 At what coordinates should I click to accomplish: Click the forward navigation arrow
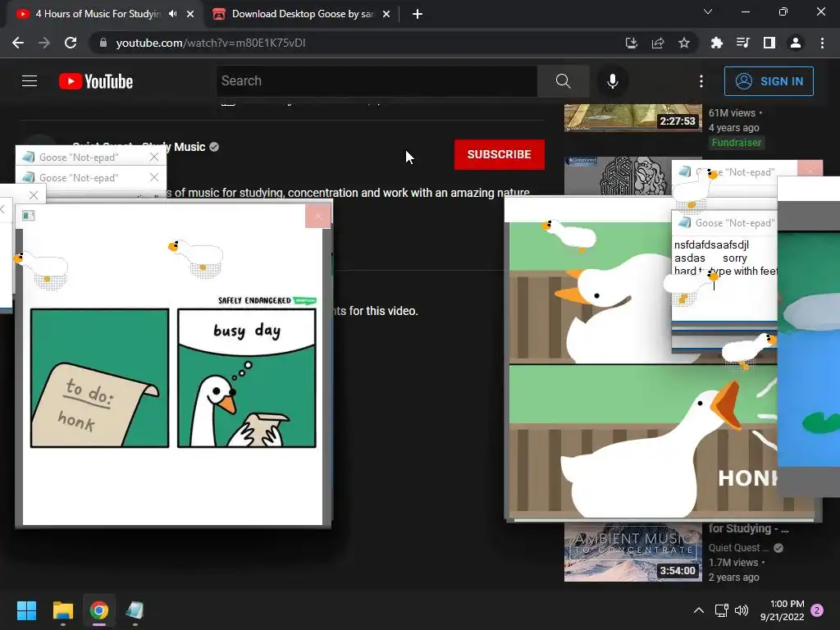click(44, 43)
